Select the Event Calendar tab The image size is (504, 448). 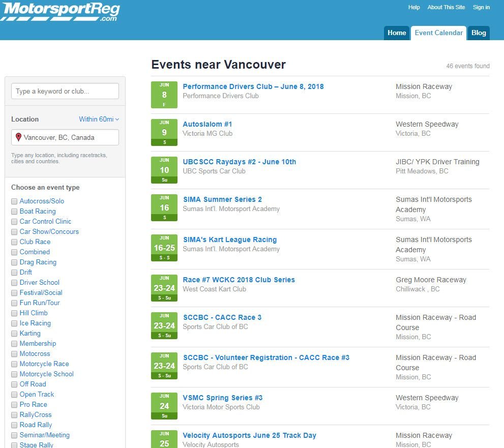(x=438, y=33)
